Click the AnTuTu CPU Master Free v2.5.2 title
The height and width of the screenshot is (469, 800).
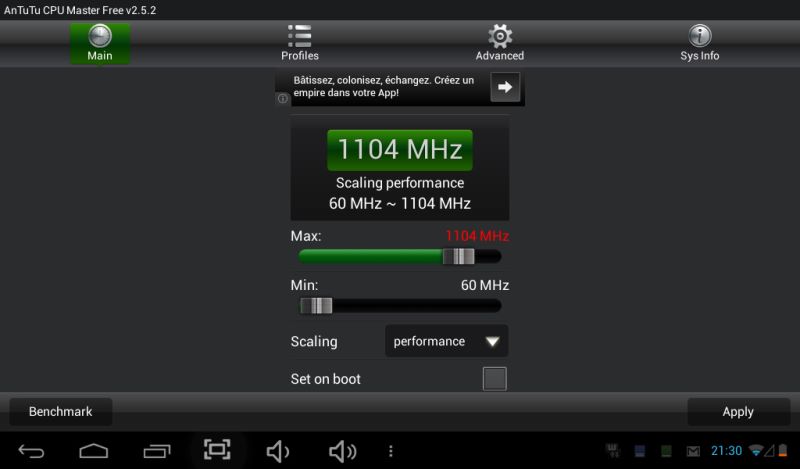pyautogui.click(x=80, y=10)
